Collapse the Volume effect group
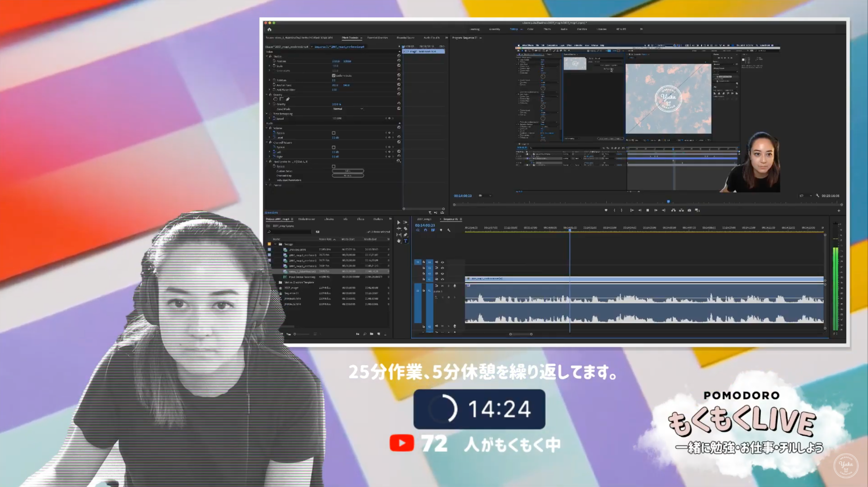The height and width of the screenshot is (487, 868). coord(267,128)
